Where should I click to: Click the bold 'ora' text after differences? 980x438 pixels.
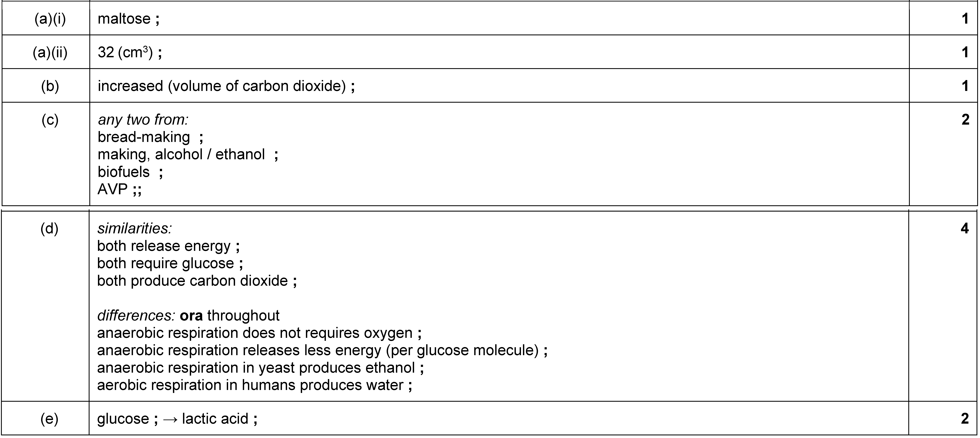point(191,316)
